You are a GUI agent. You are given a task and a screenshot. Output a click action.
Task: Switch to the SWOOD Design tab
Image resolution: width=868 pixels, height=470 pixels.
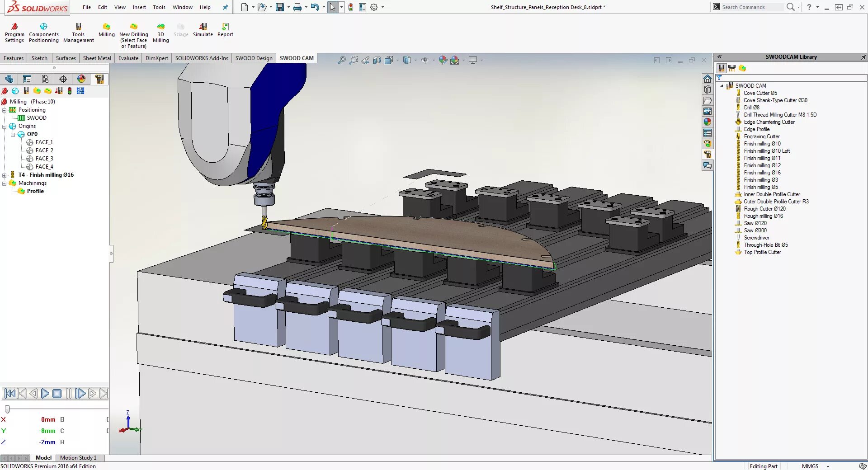tap(253, 58)
